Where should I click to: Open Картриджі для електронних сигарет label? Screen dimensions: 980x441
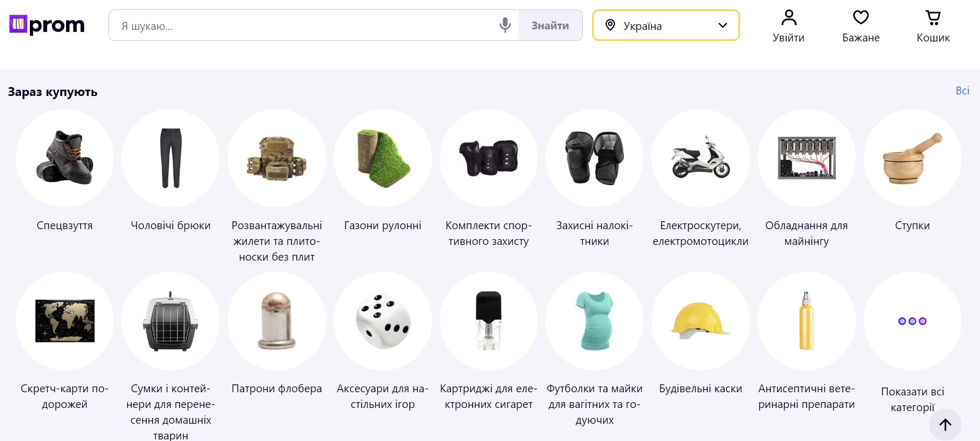(488, 396)
